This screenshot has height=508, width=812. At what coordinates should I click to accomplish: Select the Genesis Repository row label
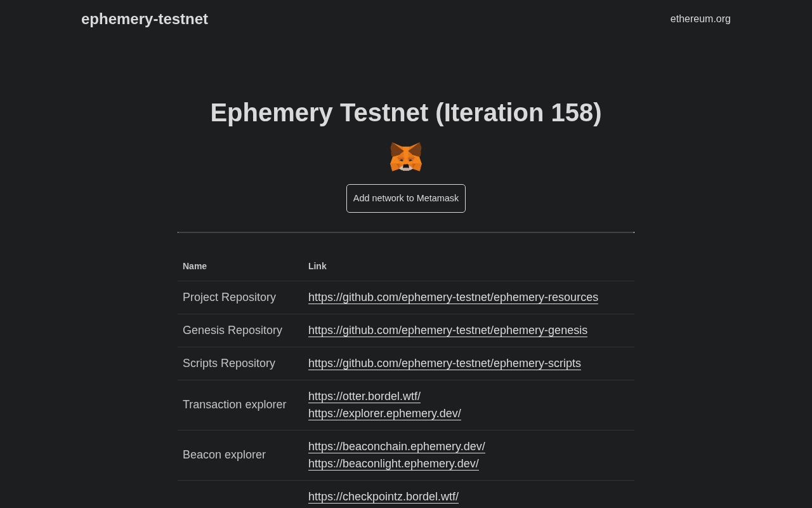click(232, 330)
